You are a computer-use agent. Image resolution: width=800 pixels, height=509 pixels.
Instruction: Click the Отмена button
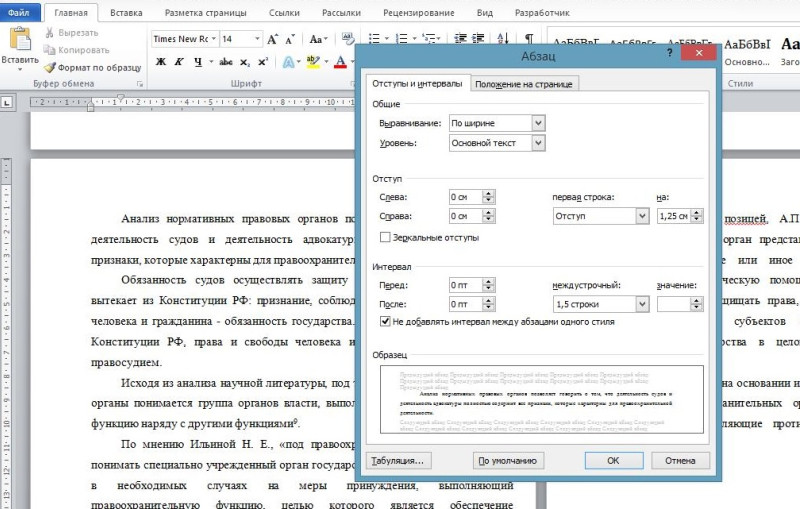680,461
